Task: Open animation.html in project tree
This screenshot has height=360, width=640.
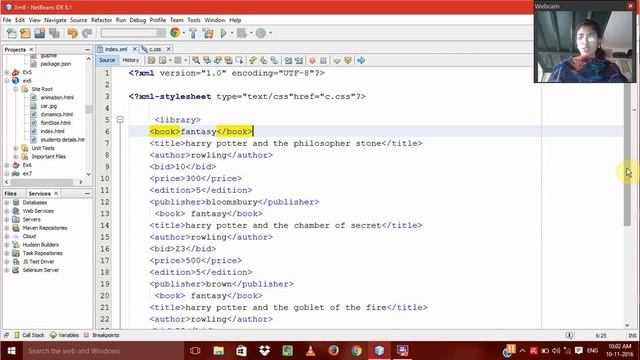Action: (x=57, y=98)
